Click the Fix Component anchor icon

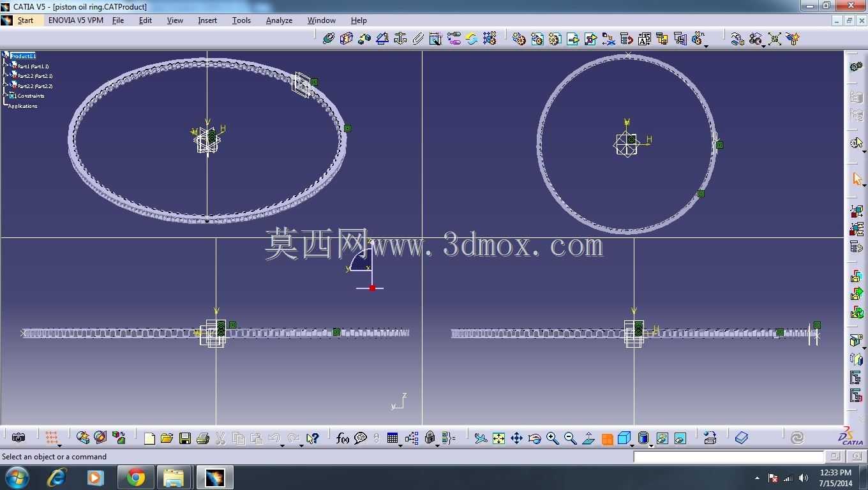pos(400,39)
